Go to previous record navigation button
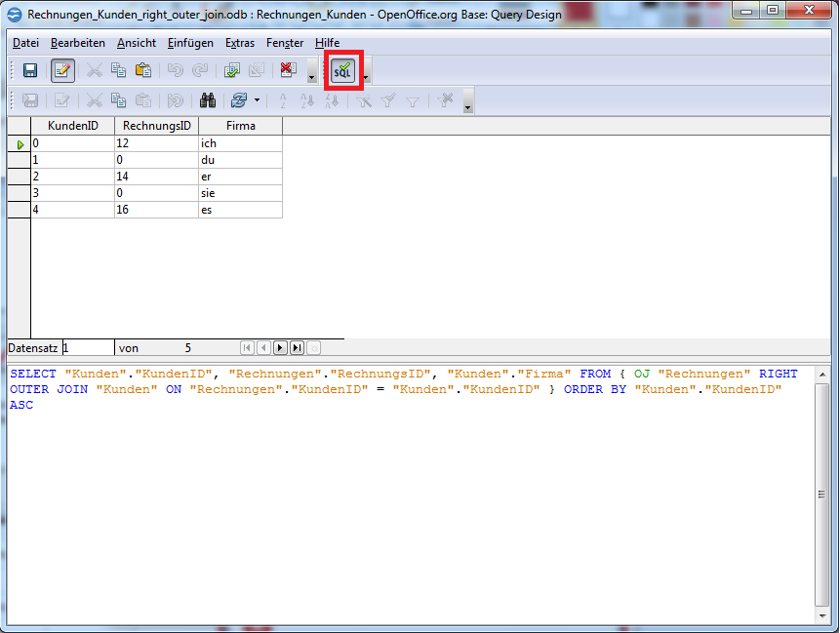 tap(263, 348)
